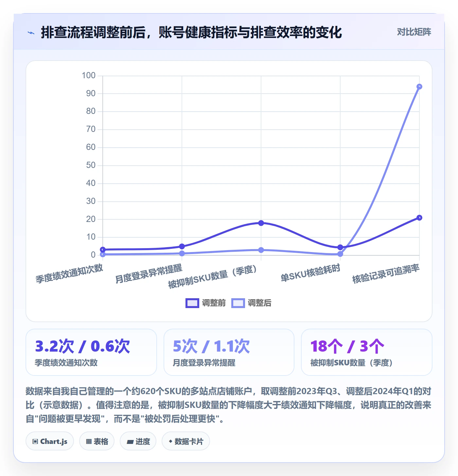Click the footnote paragraph starting 数据来自我自己管理
This screenshot has width=458, height=476.
(229, 405)
